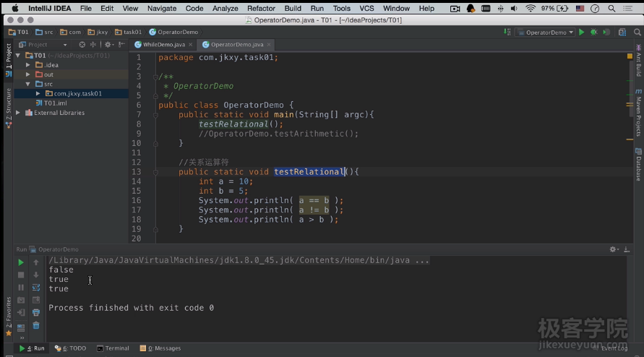
Task: Open the Terminal tool window button
Action: click(113, 348)
